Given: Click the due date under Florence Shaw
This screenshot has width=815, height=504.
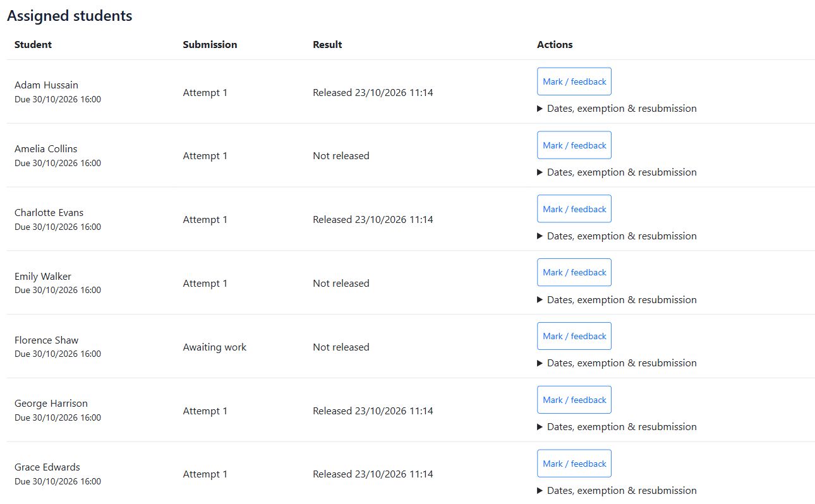Looking at the screenshot, I should click(x=57, y=354).
